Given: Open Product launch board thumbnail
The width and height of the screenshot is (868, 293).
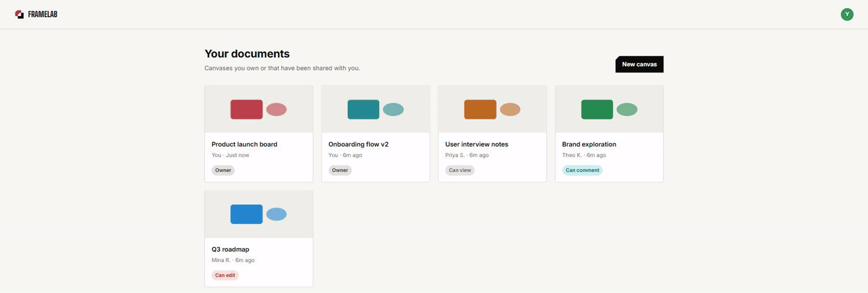Looking at the screenshot, I should pyautogui.click(x=259, y=109).
